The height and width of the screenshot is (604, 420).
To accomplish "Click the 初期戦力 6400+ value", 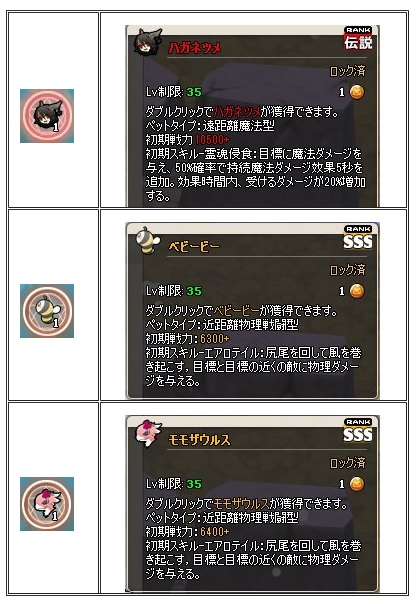I will point(215,532).
